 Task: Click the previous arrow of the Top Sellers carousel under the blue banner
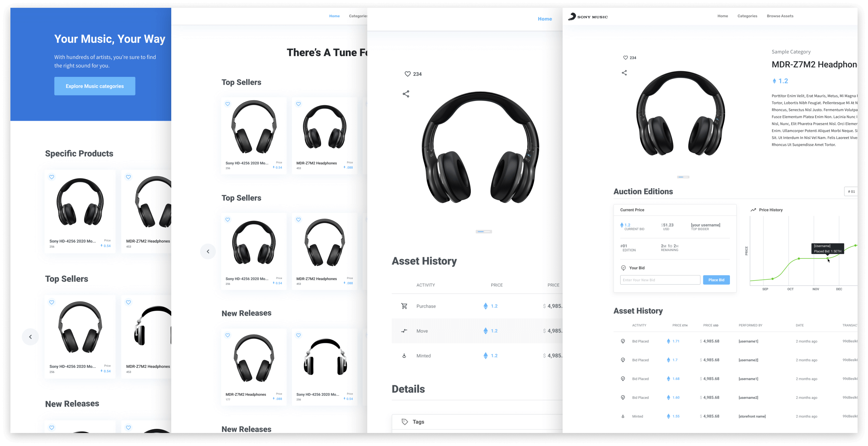click(x=30, y=337)
